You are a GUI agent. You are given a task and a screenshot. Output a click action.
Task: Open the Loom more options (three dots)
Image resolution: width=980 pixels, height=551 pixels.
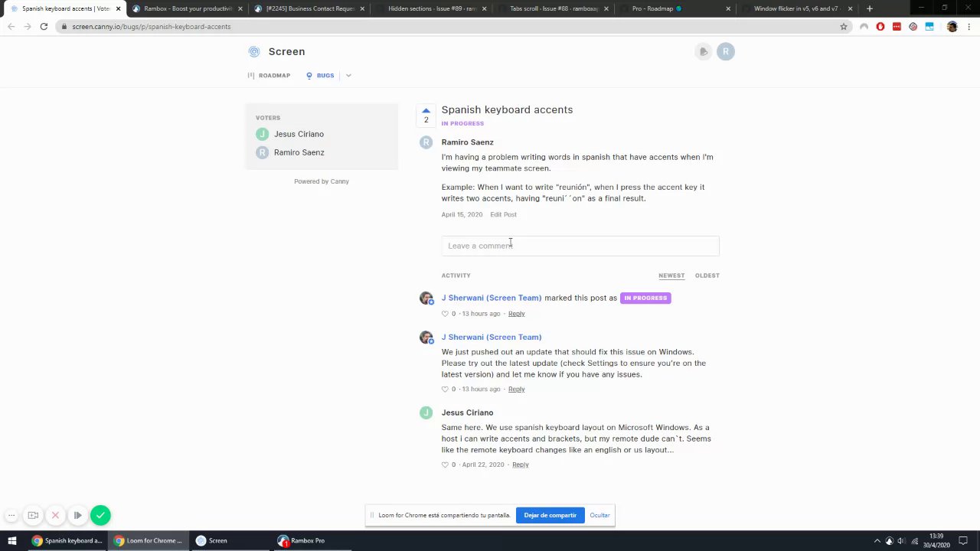[x=11, y=516]
